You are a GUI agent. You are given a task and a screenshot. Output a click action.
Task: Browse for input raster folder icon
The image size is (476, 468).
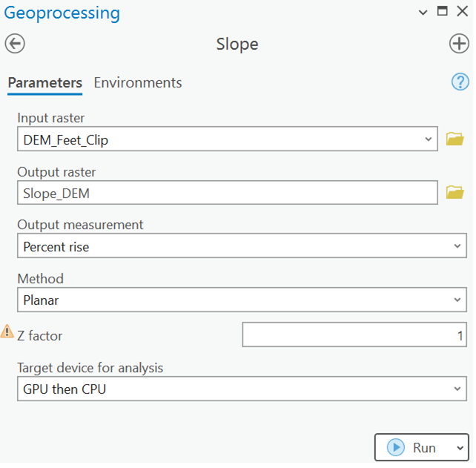(x=454, y=139)
